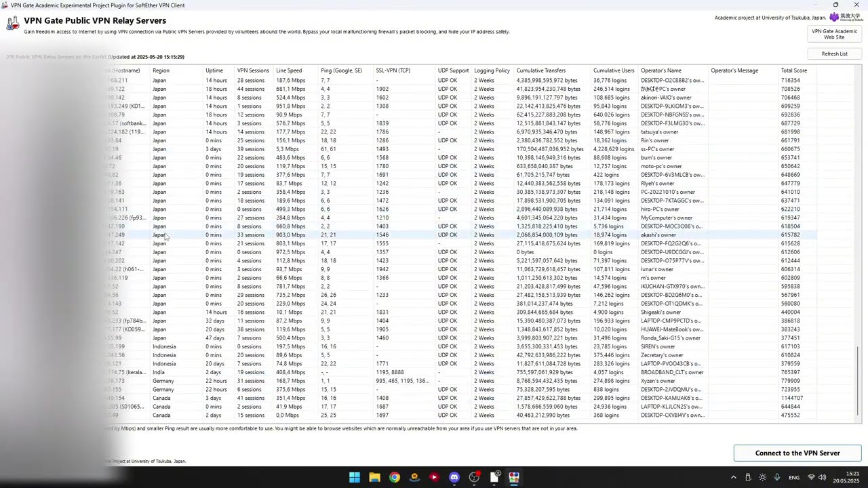Select the Rlyeh's owner server row
Screen dimensions: 868x488
[x=461, y=184]
